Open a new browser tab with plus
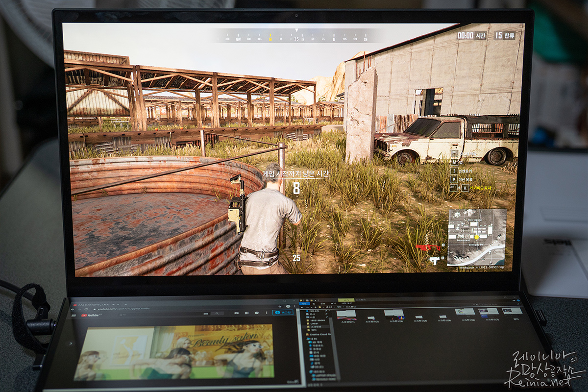 click(126, 304)
